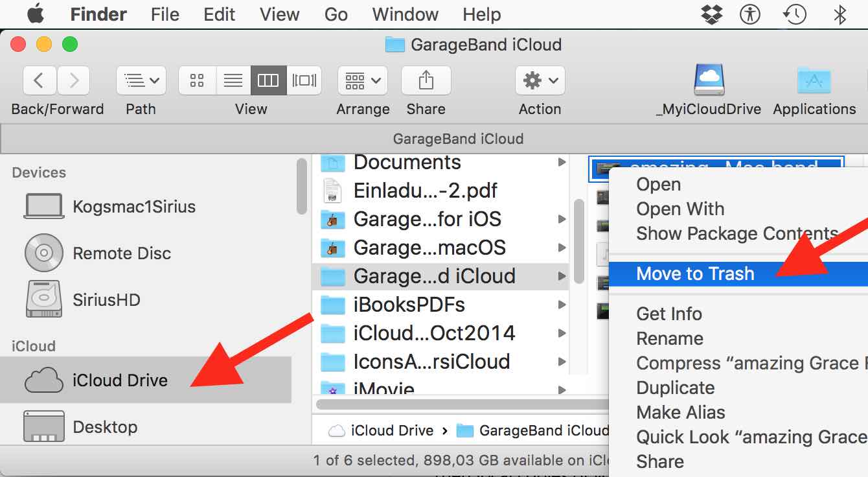Switch to Cover Flow view
This screenshot has height=477, width=868.
pos(304,80)
